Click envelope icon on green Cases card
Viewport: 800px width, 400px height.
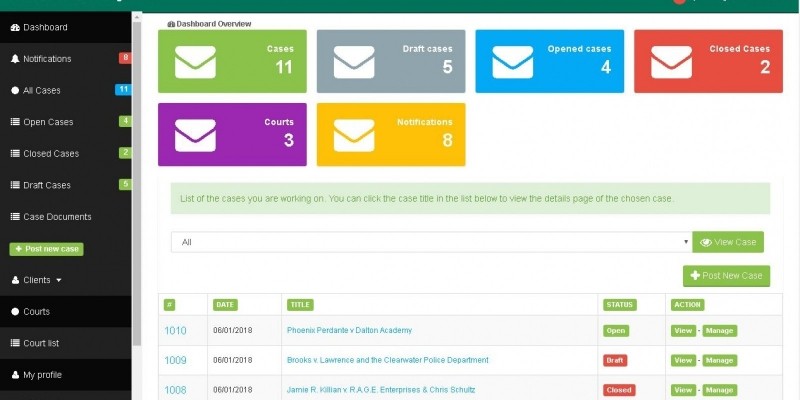click(x=195, y=62)
